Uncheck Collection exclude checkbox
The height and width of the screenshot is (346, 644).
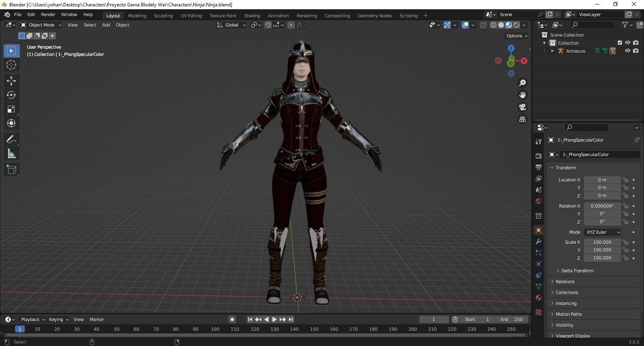620,43
